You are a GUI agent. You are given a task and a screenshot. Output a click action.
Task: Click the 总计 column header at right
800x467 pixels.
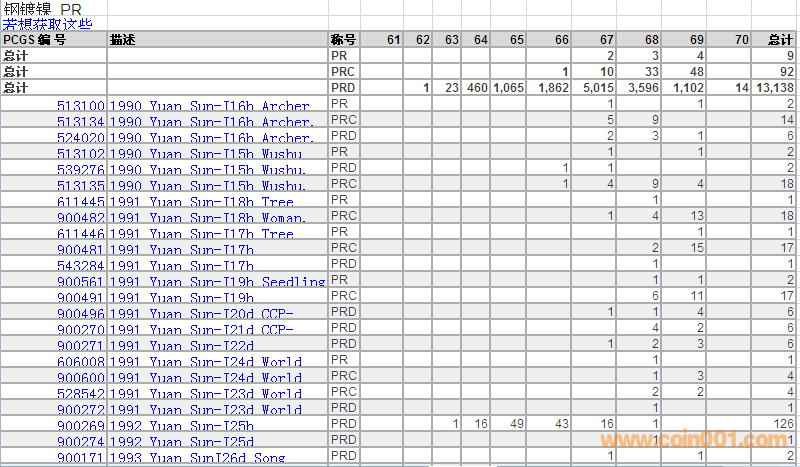click(x=780, y=40)
